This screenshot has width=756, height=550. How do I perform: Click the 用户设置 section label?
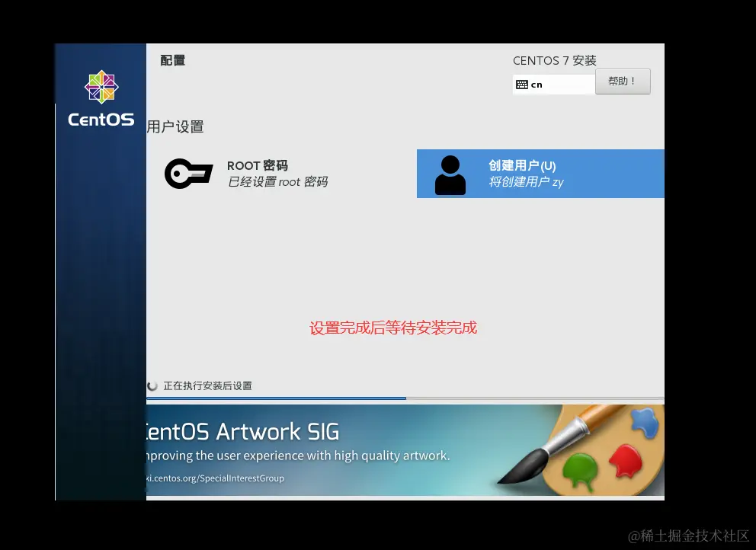(x=176, y=127)
